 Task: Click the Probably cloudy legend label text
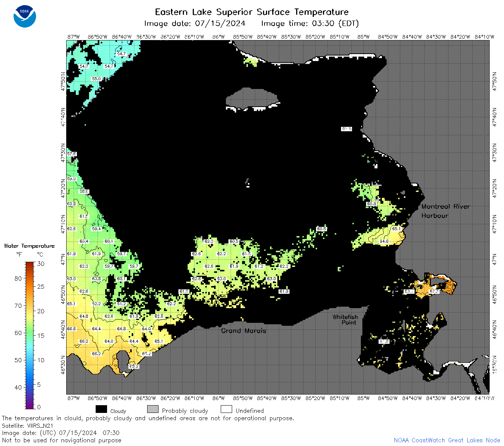point(185,411)
